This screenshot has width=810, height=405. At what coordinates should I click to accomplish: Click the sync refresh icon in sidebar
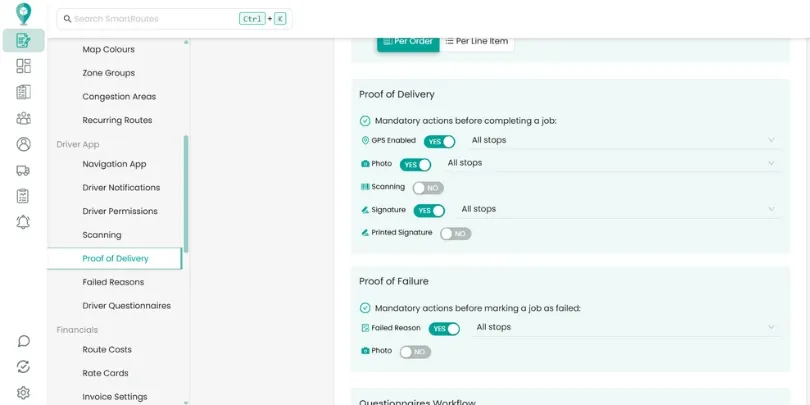point(23,367)
